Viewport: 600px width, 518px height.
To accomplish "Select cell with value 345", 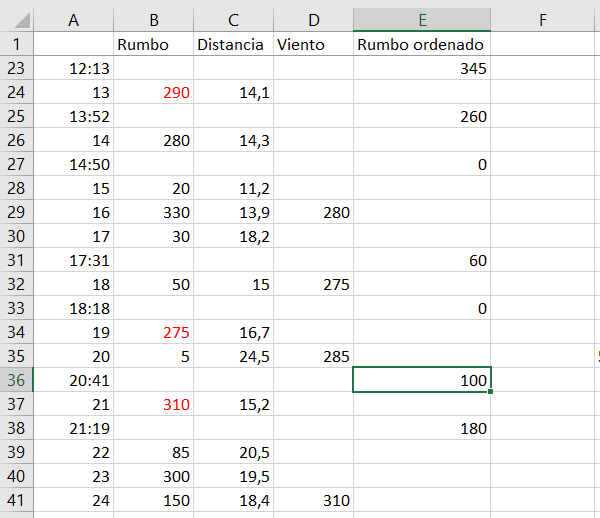I will click(x=422, y=68).
